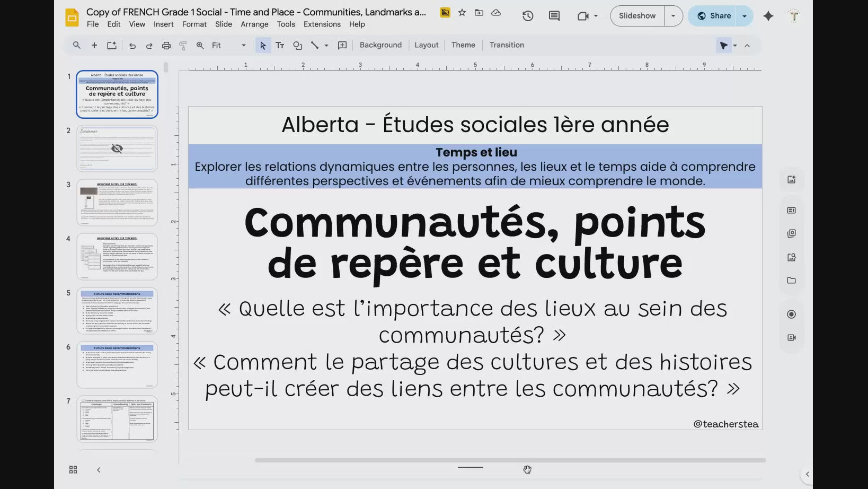The image size is (868, 489).
Task: Select slide 5 thumbnail in filmstrip
Action: click(117, 311)
